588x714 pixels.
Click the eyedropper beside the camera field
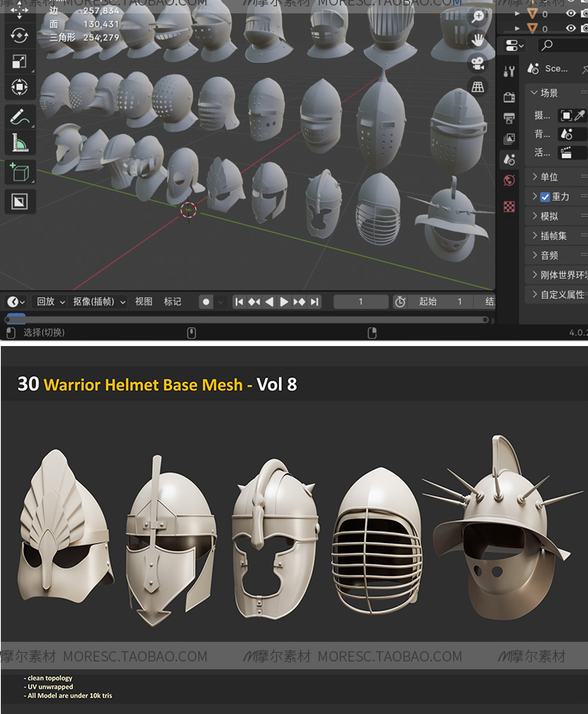(579, 115)
